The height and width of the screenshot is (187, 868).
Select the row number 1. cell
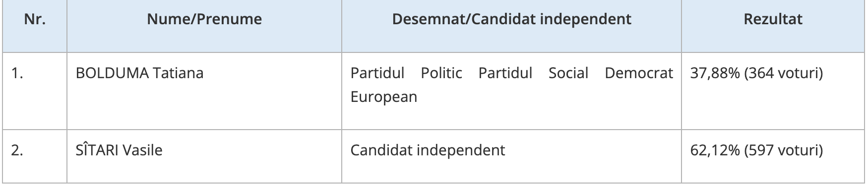pos(35,91)
